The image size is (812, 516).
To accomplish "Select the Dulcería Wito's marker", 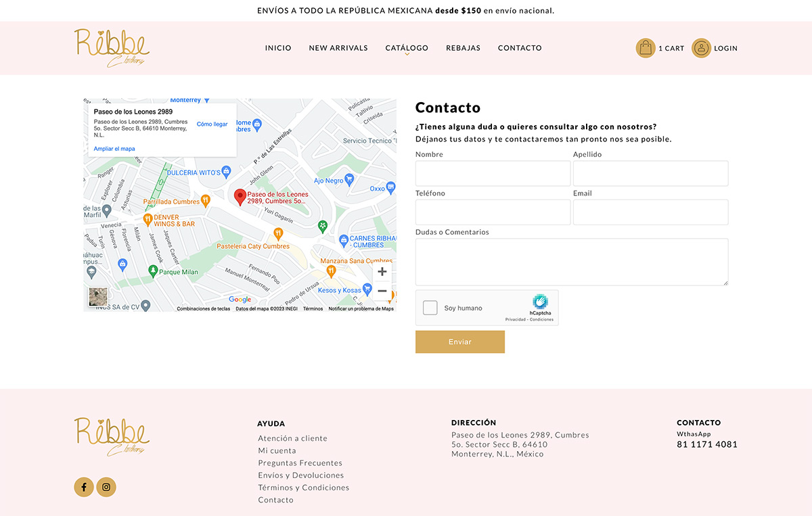I will pos(226,172).
